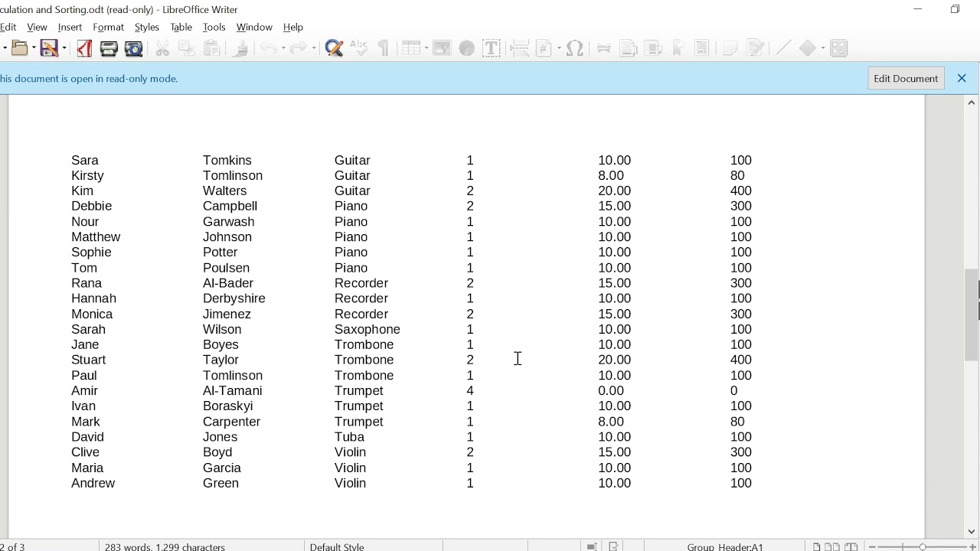Toggle Track Changes recording icon
This screenshot has height=551, width=980.
point(755,48)
